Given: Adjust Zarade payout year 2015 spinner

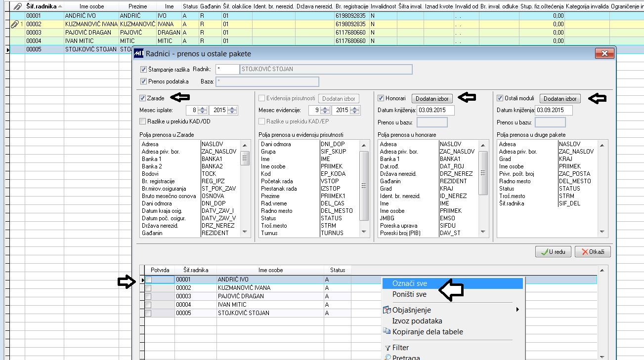Looking at the screenshot, I should point(233,110).
